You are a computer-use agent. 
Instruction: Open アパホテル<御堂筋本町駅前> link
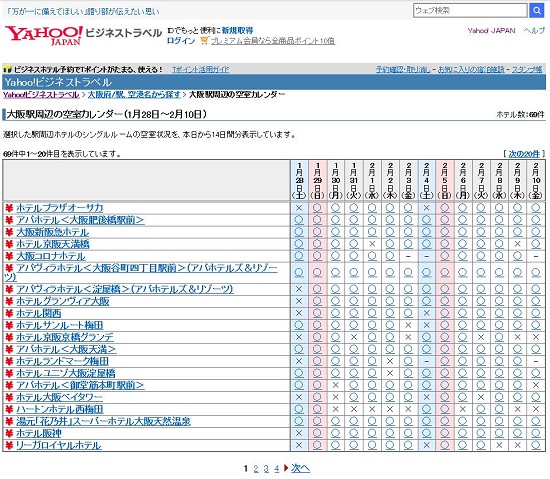tap(80, 385)
